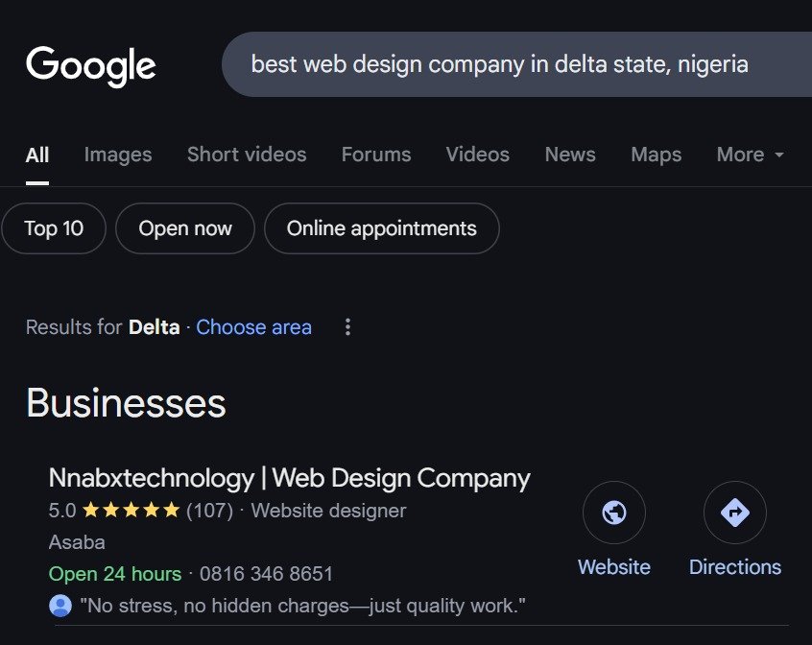Click the Directions arrow icon
The image size is (812, 645).
point(735,513)
